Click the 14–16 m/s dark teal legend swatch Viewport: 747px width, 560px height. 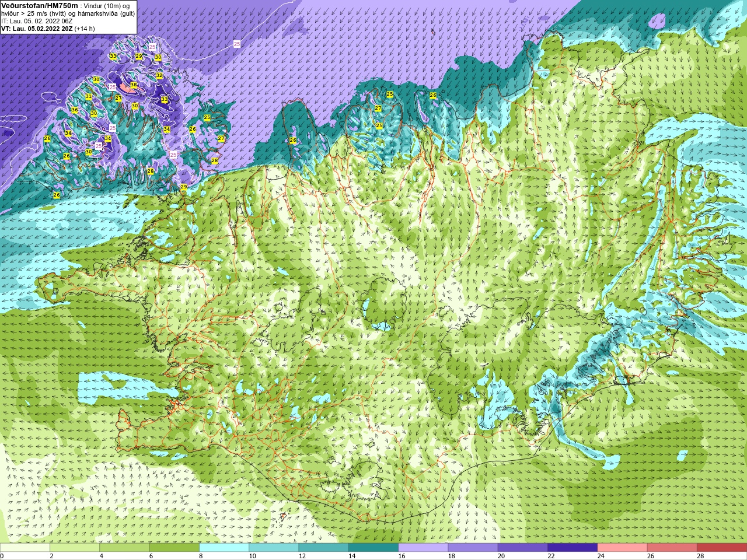(x=373, y=548)
